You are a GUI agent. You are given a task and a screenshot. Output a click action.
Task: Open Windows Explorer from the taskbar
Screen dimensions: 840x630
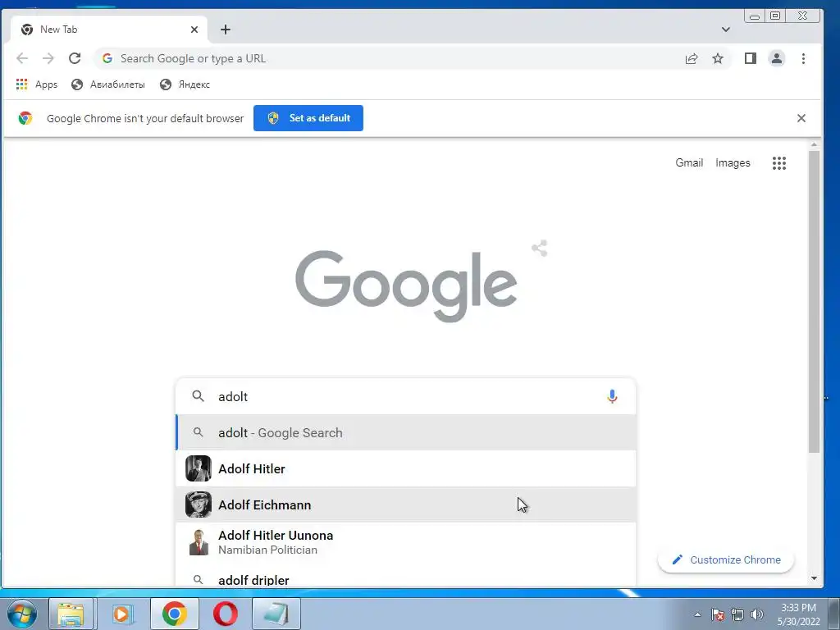click(71, 614)
